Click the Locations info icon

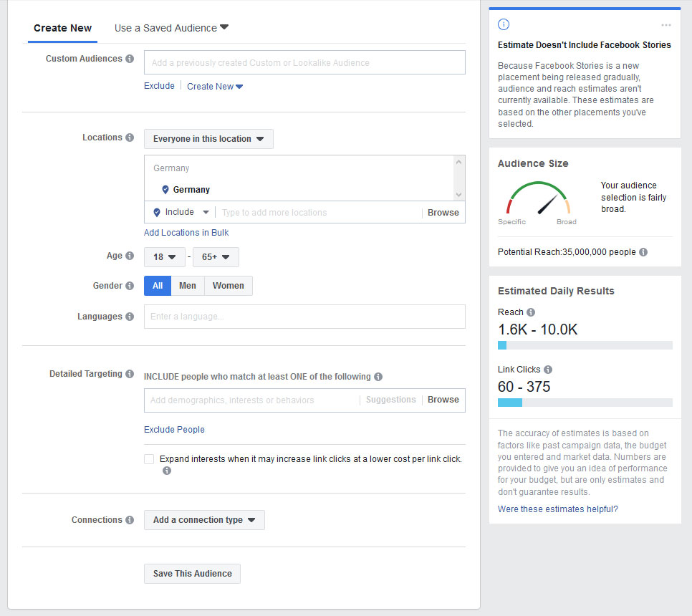click(x=131, y=138)
